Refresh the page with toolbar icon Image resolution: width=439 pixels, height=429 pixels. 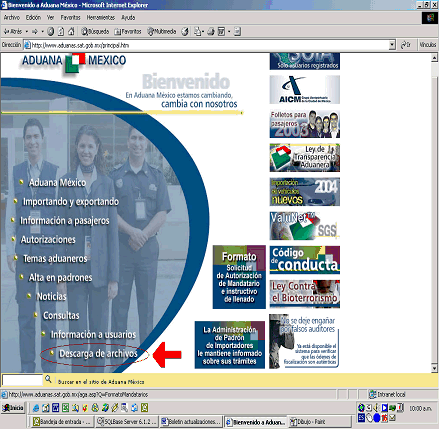tap(61, 32)
